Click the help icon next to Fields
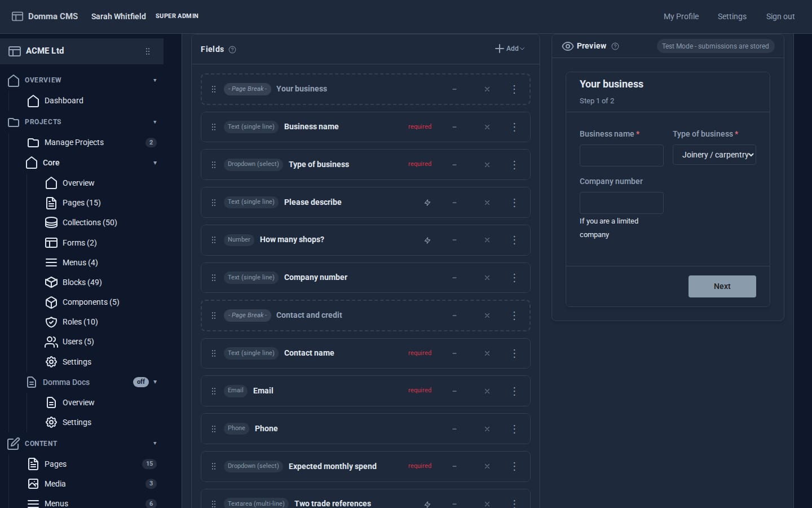812x508 pixels. point(232,50)
